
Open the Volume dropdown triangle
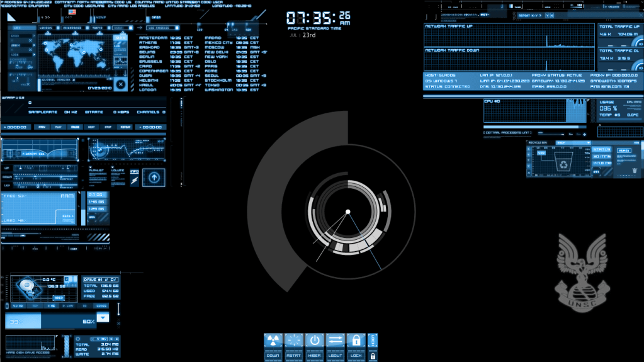coord(113,167)
